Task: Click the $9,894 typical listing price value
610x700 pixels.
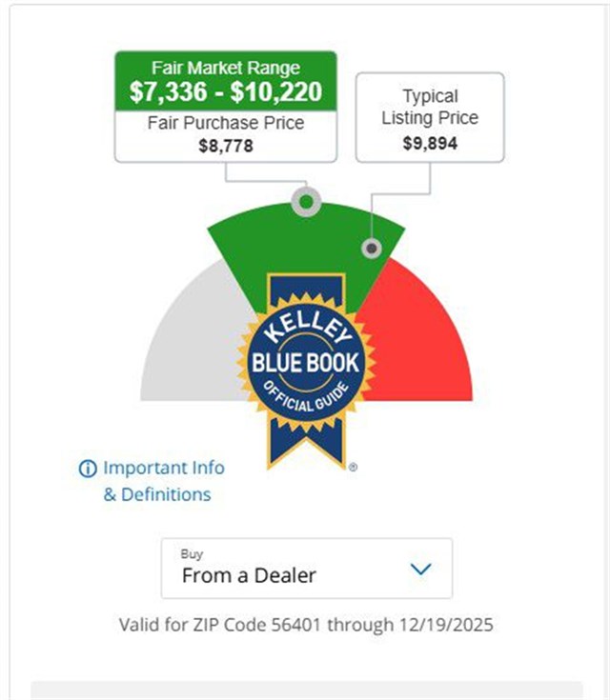Action: tap(430, 142)
